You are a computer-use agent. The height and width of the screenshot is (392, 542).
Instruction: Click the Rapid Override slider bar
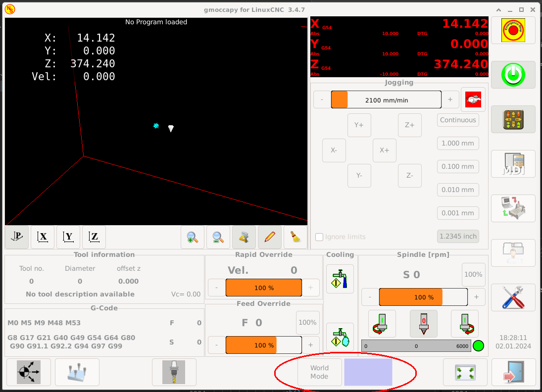coord(264,288)
